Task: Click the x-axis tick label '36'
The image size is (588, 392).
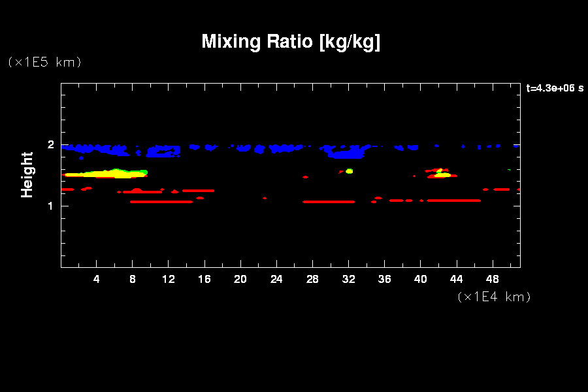Action: [384, 279]
